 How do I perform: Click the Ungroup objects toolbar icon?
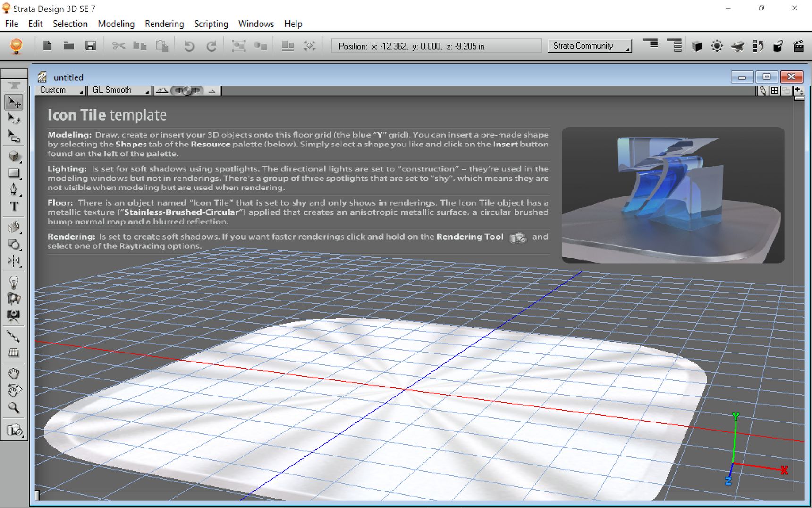(x=261, y=46)
